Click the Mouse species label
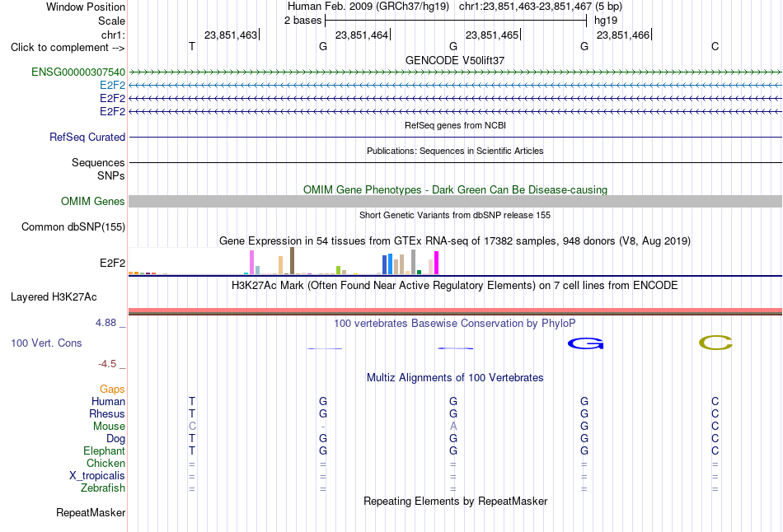The image size is (783, 532). tap(109, 427)
